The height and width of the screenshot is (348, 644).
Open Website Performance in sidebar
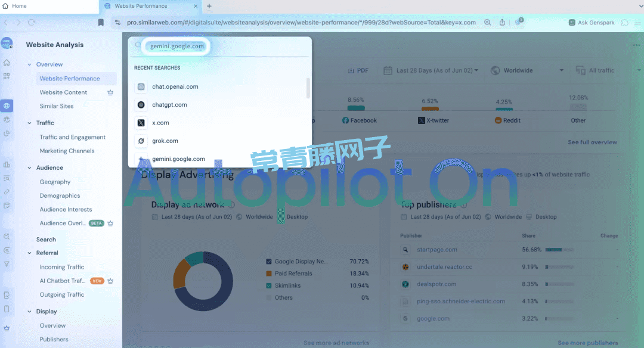[x=70, y=79]
